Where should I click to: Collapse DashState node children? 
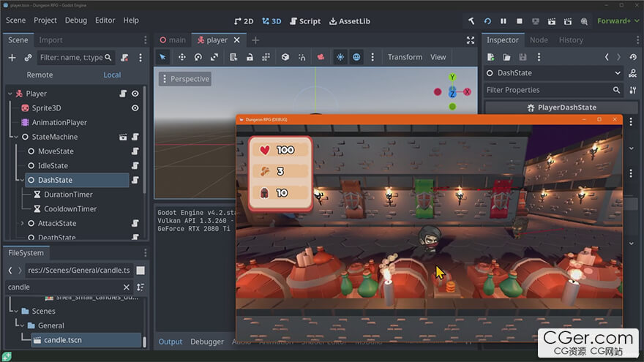(22, 180)
